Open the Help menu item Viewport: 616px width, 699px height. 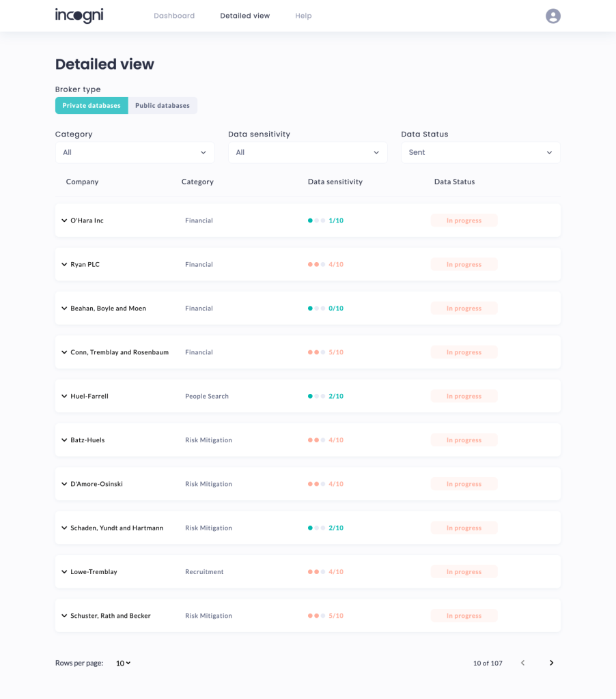click(x=303, y=16)
